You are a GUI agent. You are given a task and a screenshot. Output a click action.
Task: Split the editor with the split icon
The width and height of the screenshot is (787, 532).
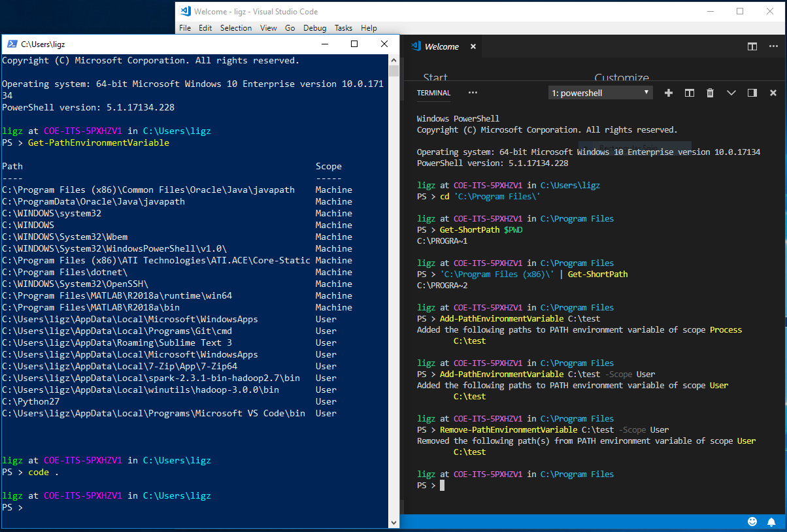(x=752, y=46)
